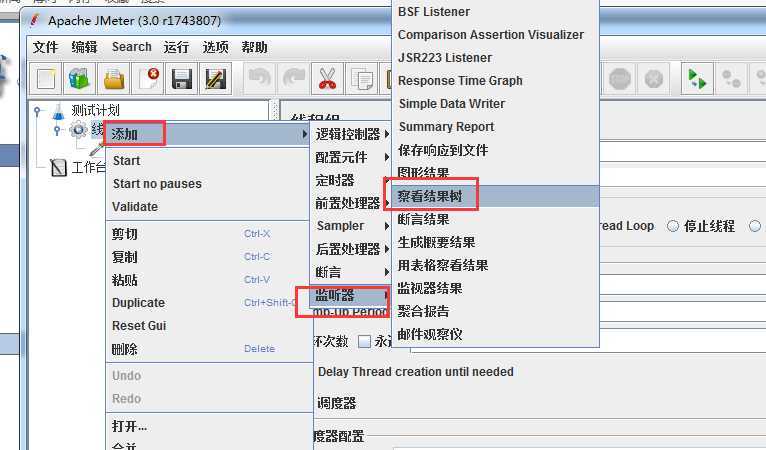
Task: Click 剪切 cut in context menu
Action: (208, 234)
